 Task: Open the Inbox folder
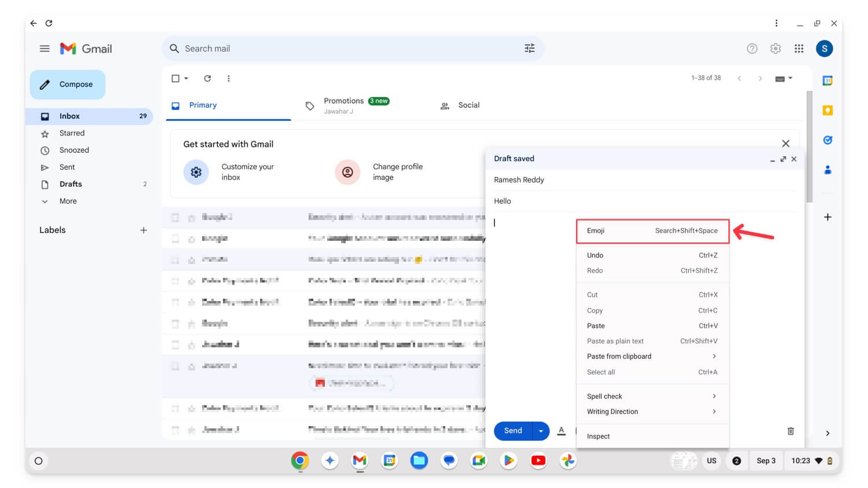(89, 116)
